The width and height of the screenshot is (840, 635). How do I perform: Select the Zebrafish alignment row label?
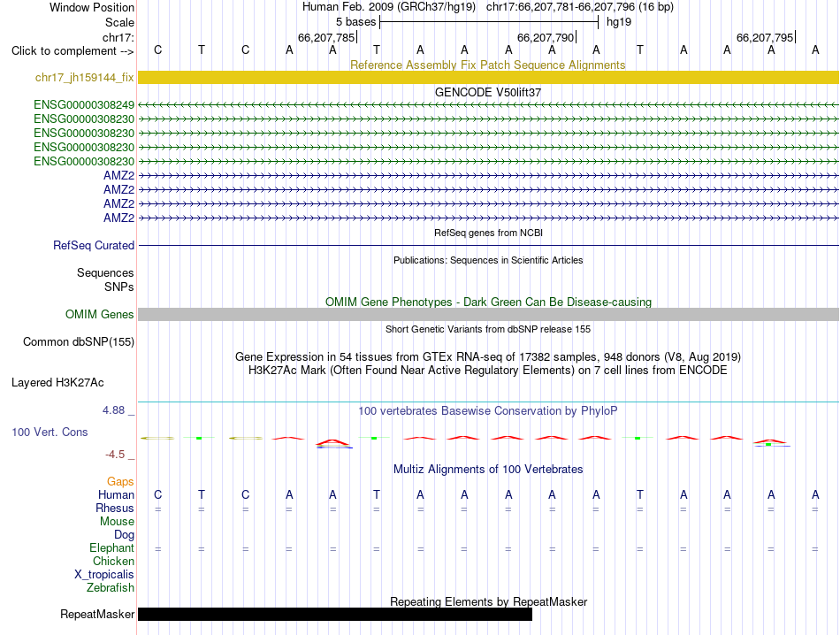(x=111, y=588)
